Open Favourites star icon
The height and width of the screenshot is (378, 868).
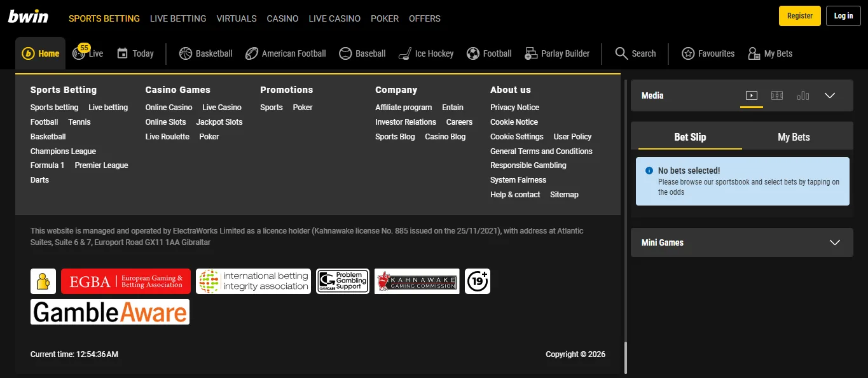pyautogui.click(x=708, y=53)
